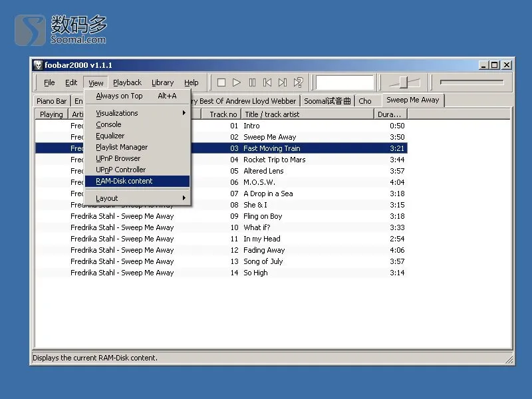
Task: Click the RAM-Disk content menu item
Action: (137, 181)
